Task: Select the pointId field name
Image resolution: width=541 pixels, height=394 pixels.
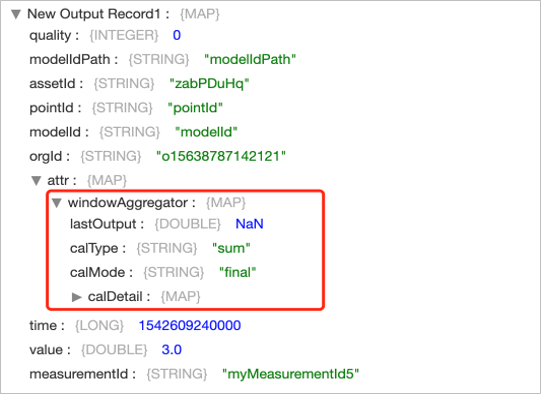Action: [x=51, y=108]
